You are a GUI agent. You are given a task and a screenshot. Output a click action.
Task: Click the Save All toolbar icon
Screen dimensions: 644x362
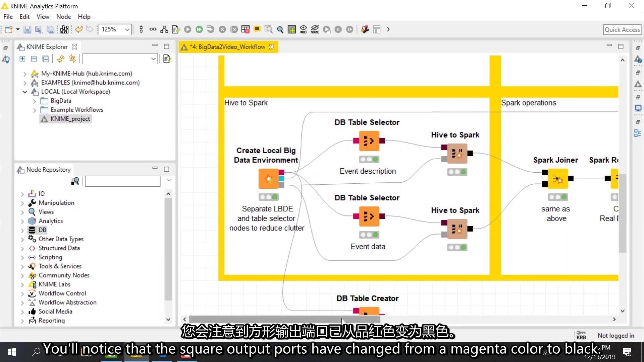pos(50,29)
